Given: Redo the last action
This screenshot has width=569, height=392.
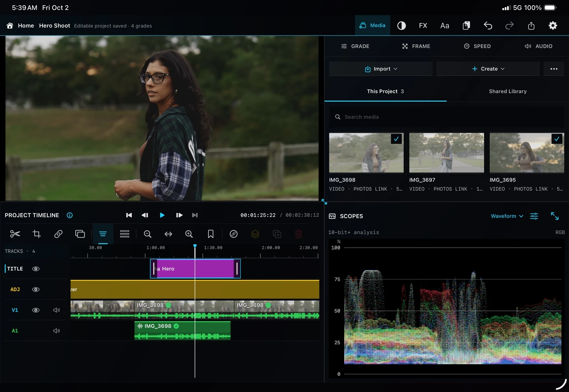Looking at the screenshot, I should (509, 26).
